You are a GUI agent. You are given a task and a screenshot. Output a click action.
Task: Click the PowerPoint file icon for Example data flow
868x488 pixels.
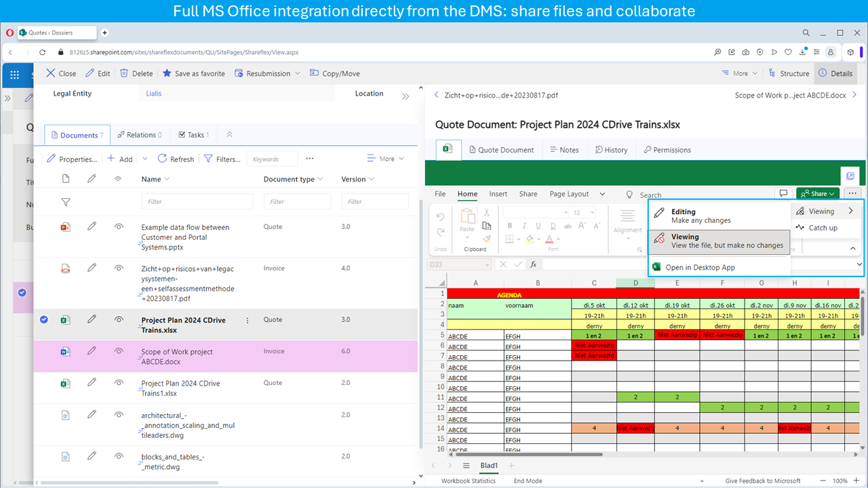pos(66,227)
